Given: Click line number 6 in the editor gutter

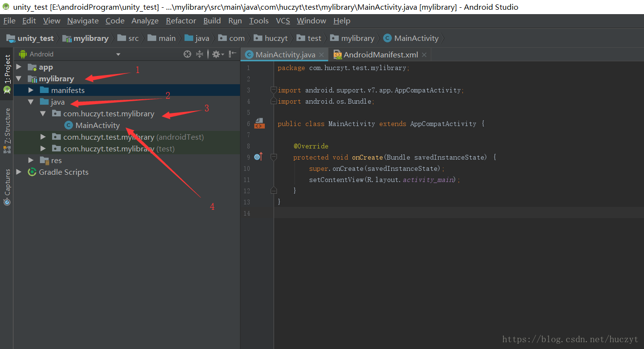Looking at the screenshot, I should pyautogui.click(x=248, y=124).
